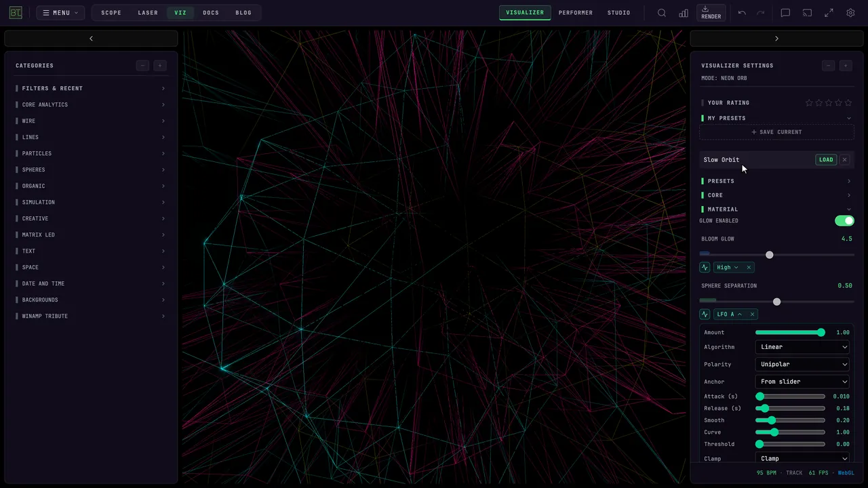Image resolution: width=868 pixels, height=488 pixels.
Task: Click the cast to screen icon
Action: pos(807,13)
